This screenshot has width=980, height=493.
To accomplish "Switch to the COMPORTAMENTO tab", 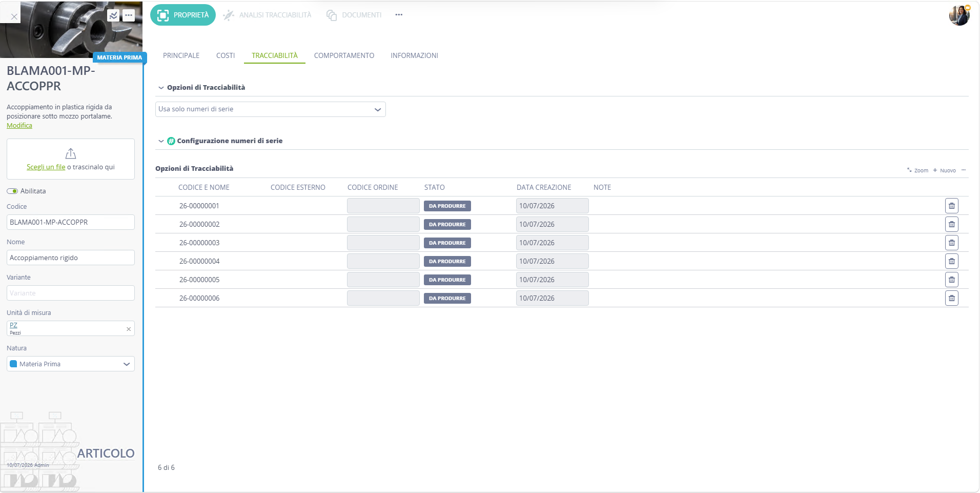I will [344, 55].
